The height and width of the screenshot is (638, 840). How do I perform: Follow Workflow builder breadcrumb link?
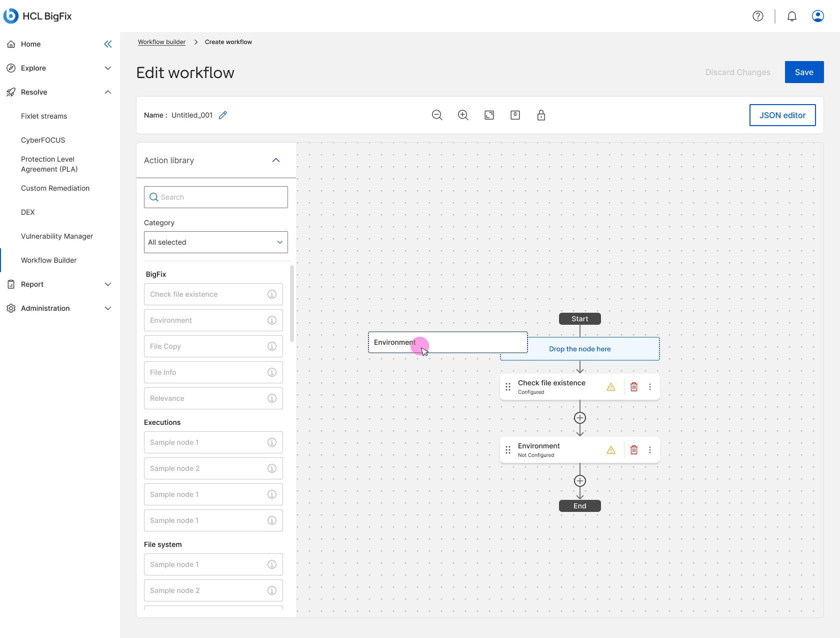click(161, 42)
